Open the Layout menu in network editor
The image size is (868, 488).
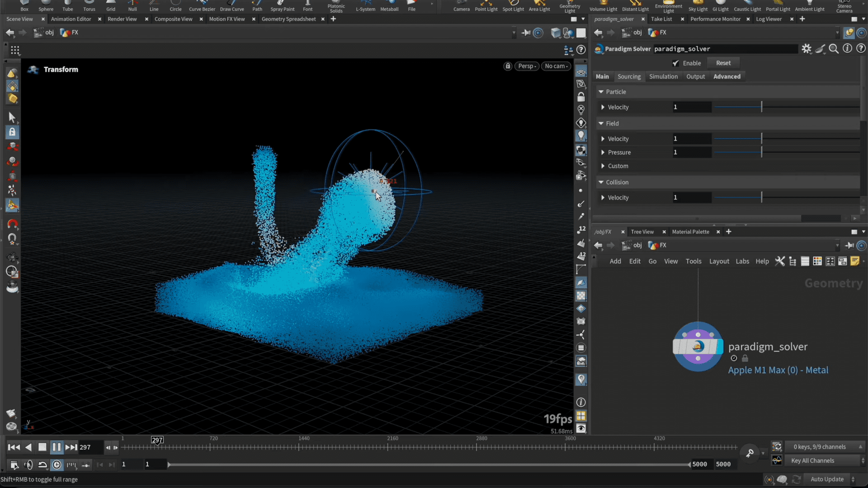(719, 261)
